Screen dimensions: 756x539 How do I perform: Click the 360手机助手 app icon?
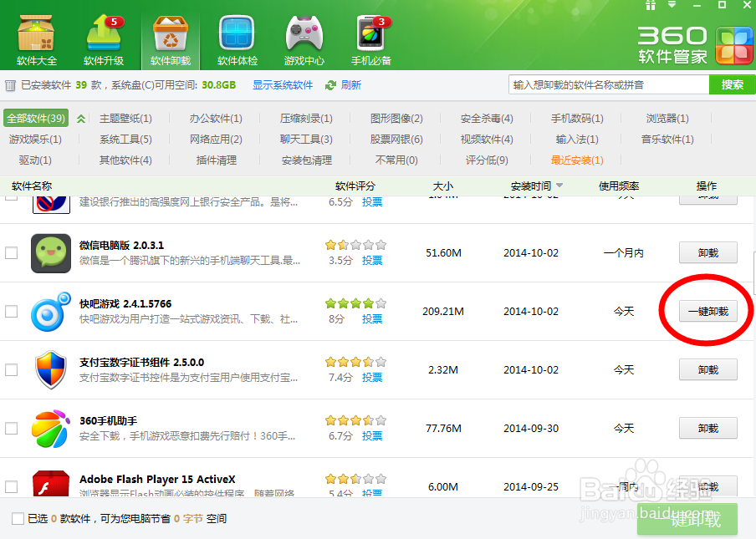tap(51, 428)
